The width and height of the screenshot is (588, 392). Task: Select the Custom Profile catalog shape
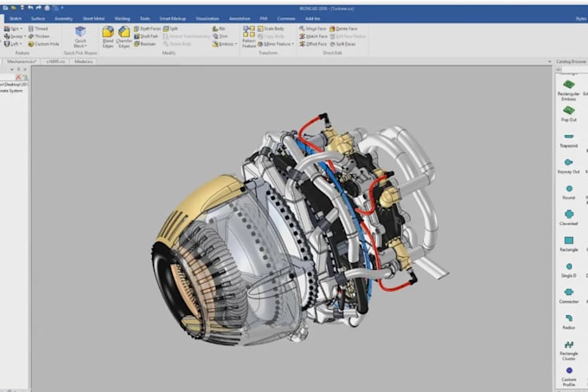pyautogui.click(x=568, y=376)
